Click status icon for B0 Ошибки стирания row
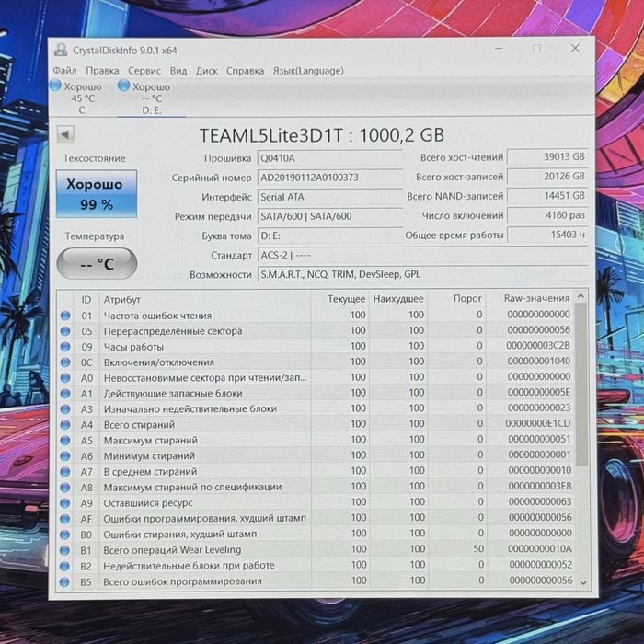Image resolution: width=644 pixels, height=644 pixels. point(65,535)
